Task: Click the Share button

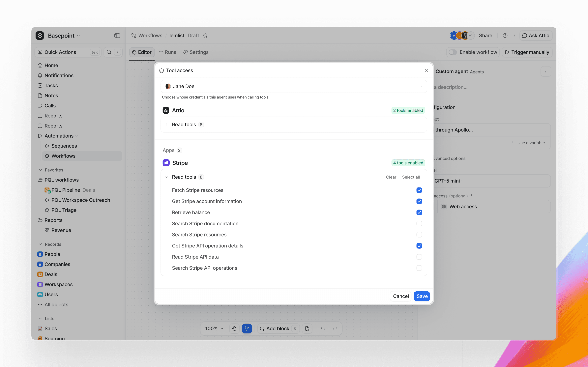Action: (485, 35)
